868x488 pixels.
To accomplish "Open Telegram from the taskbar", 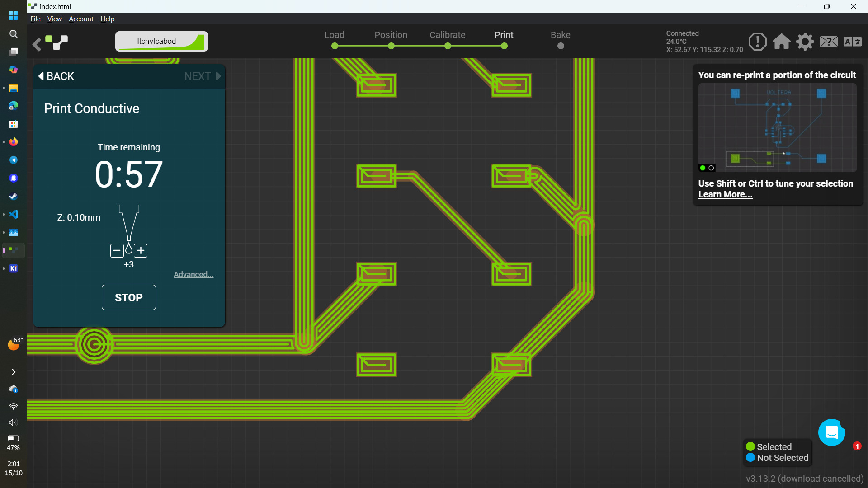I will 14,160.
